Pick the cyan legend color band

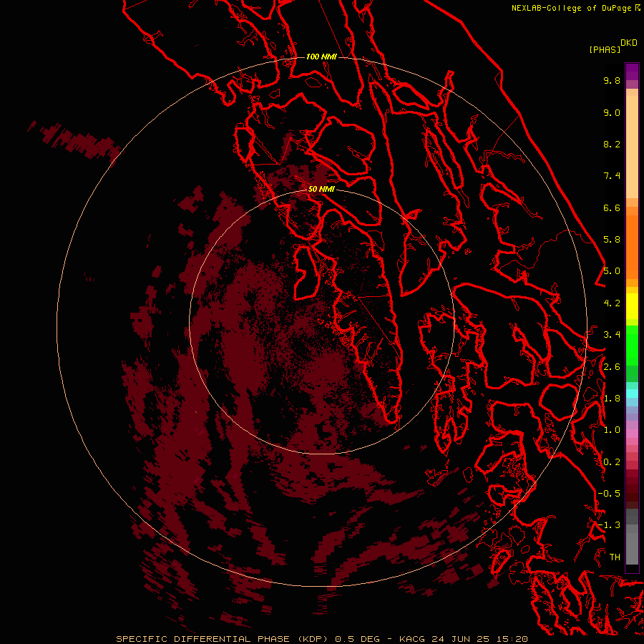tap(632, 394)
